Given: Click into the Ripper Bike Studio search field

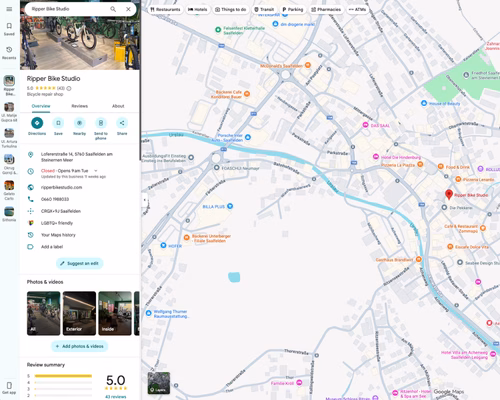Looking at the screenshot, I should [x=67, y=9].
